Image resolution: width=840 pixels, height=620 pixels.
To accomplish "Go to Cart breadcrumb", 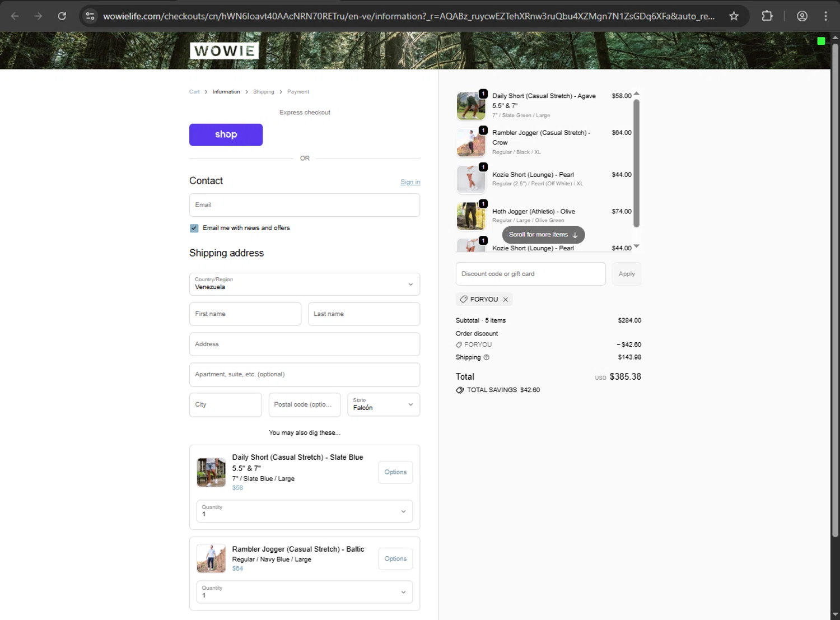I will point(194,92).
